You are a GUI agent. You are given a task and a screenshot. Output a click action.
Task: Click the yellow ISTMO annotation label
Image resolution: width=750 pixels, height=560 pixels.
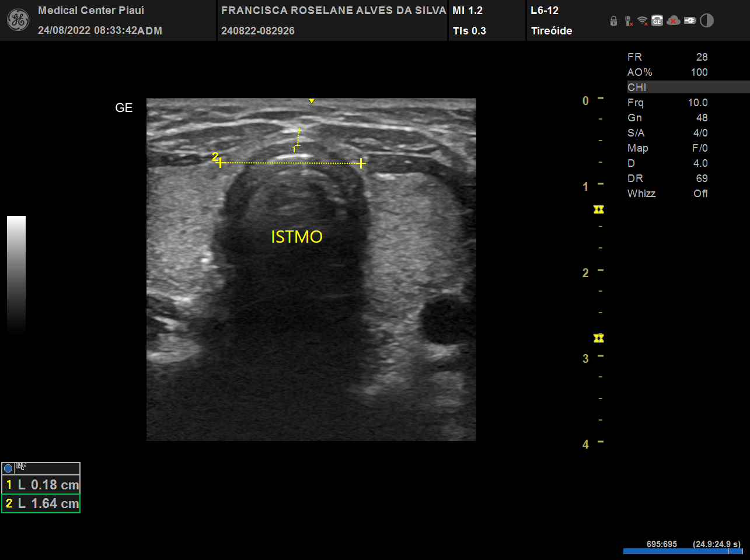pos(296,237)
